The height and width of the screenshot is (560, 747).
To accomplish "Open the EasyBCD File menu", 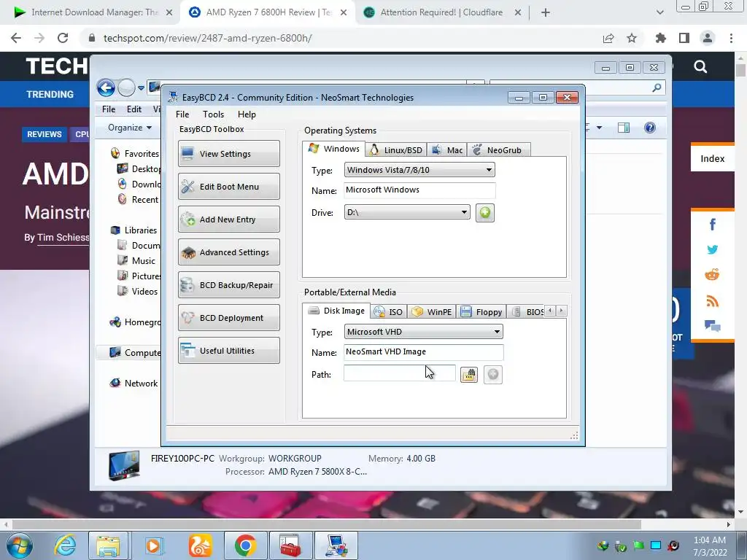I will click(182, 114).
